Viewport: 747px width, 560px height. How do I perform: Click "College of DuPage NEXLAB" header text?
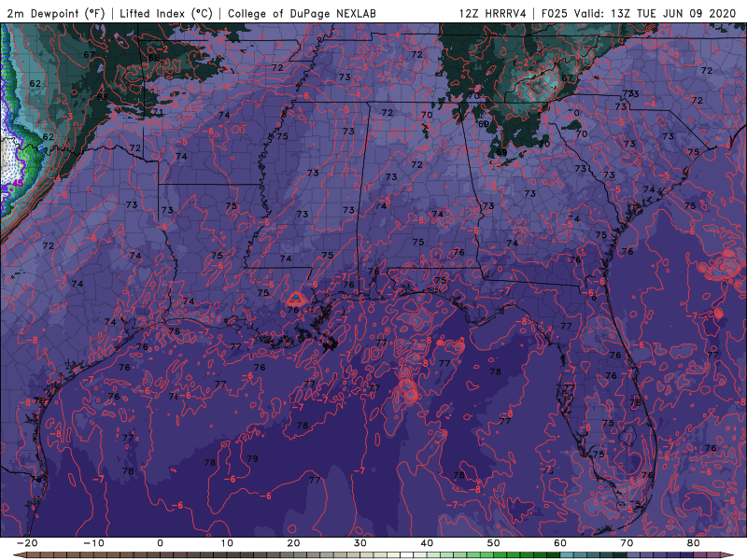click(x=302, y=13)
